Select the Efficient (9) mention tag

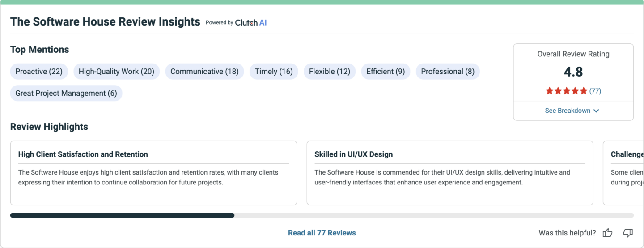[x=386, y=72]
